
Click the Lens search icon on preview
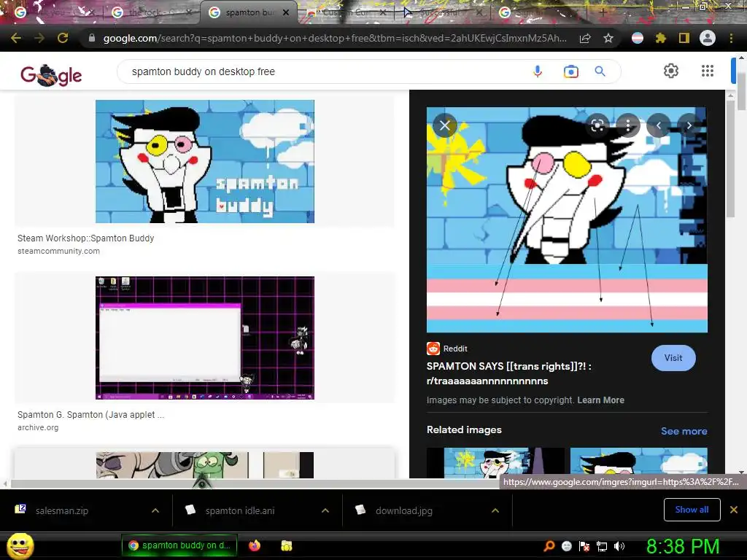click(x=597, y=125)
